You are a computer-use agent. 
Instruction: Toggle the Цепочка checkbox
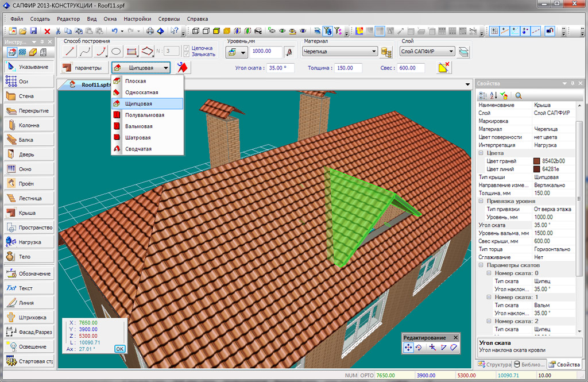point(187,48)
